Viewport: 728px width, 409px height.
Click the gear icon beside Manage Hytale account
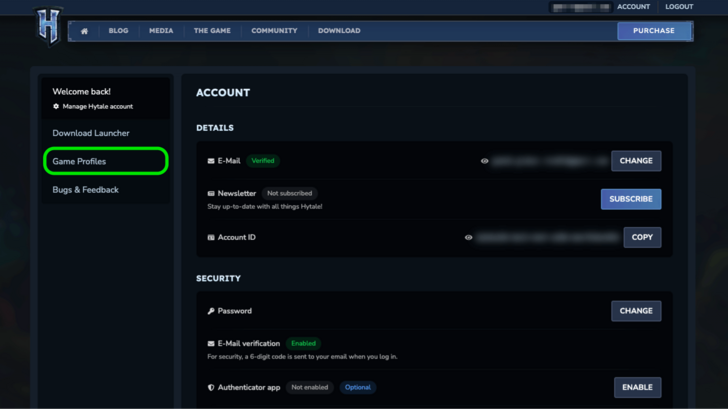point(56,106)
